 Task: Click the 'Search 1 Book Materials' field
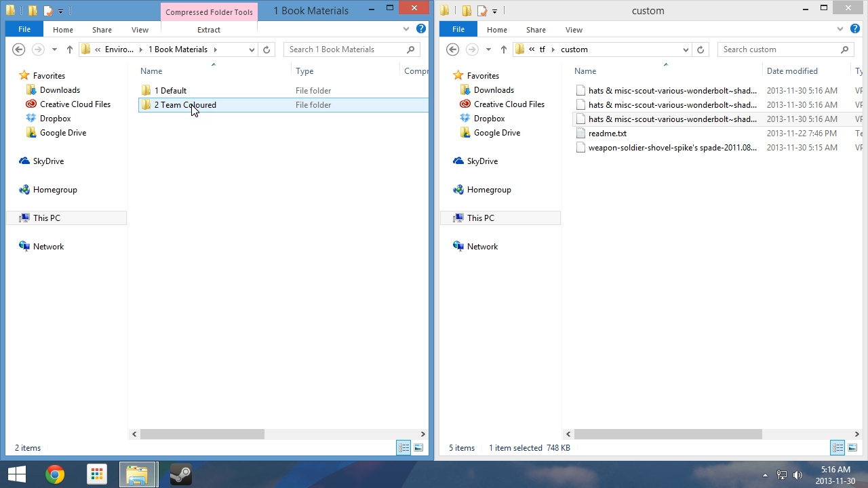click(x=352, y=49)
